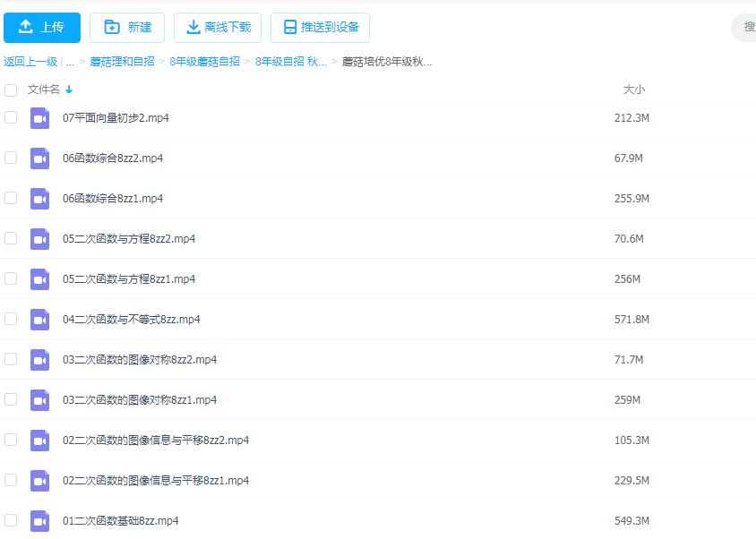Check the box for 07平面向量初步2.mp4
The height and width of the screenshot is (539, 756).
(11, 117)
